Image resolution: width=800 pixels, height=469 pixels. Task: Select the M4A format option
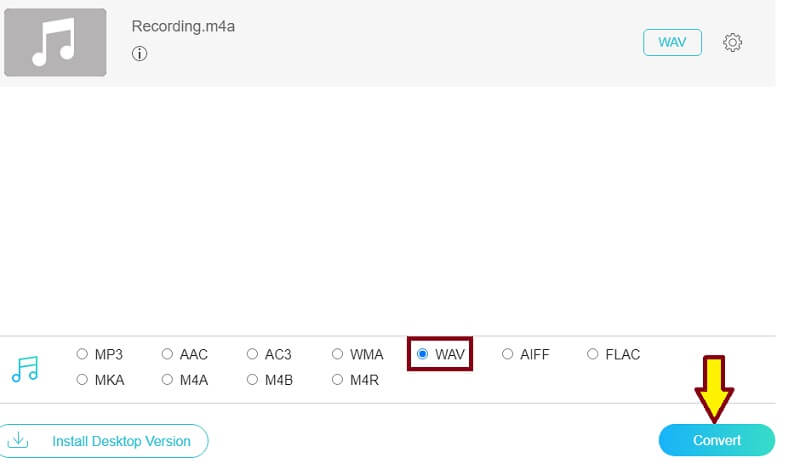coord(167,380)
